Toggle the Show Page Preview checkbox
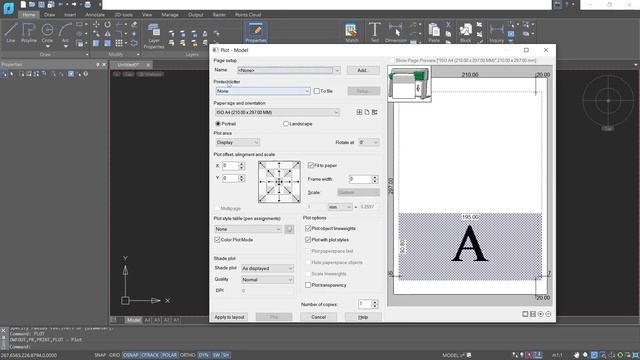The width and height of the screenshot is (640, 360). 392,60
